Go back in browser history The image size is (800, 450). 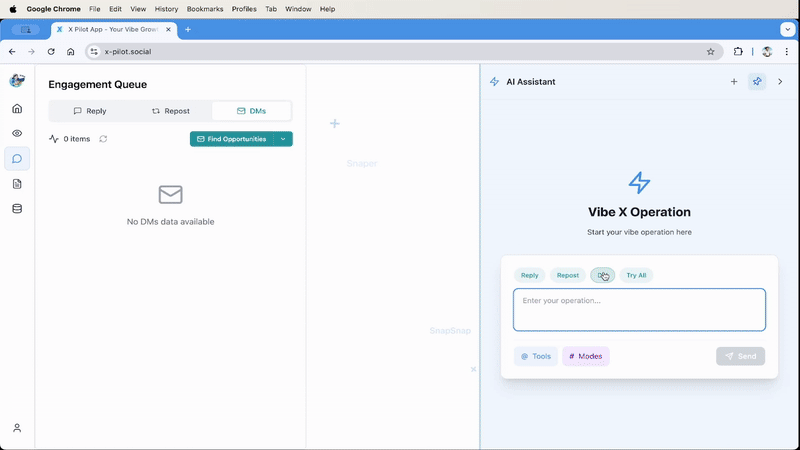tap(12, 52)
